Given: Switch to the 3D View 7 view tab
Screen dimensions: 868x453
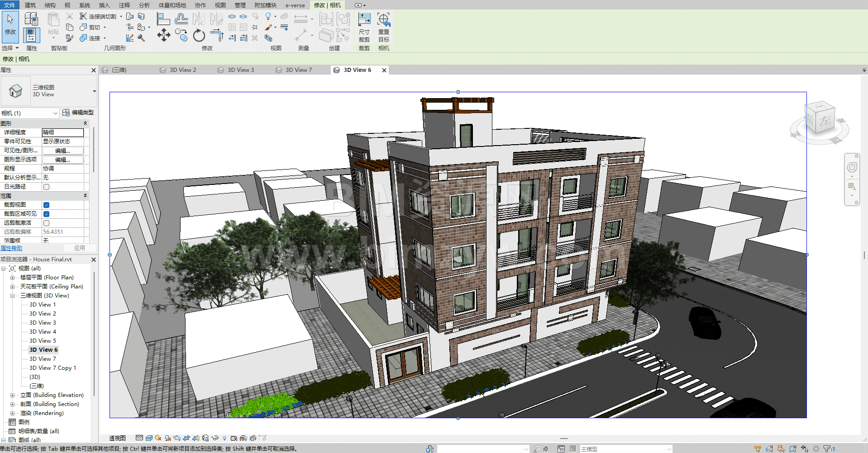Looking at the screenshot, I should 299,70.
